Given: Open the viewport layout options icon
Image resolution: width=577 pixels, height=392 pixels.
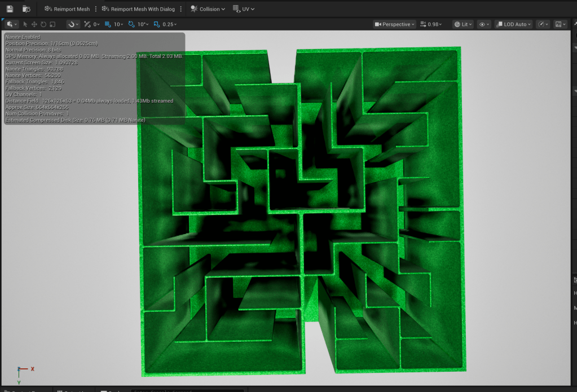Looking at the screenshot, I should pyautogui.click(x=560, y=24).
